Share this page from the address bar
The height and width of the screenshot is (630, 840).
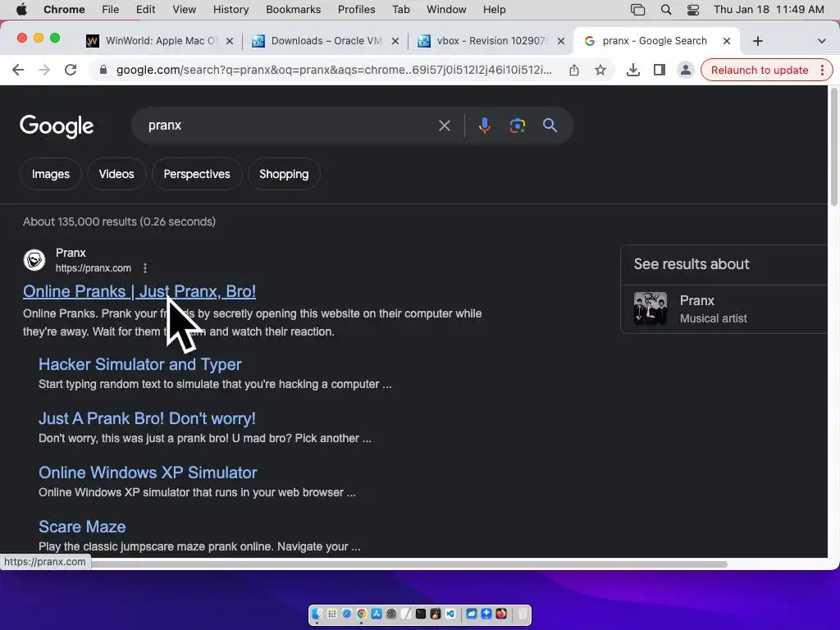(x=573, y=70)
